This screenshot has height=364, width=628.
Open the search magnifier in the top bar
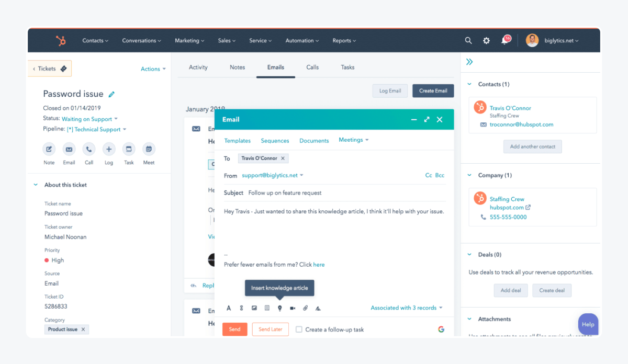(x=468, y=40)
